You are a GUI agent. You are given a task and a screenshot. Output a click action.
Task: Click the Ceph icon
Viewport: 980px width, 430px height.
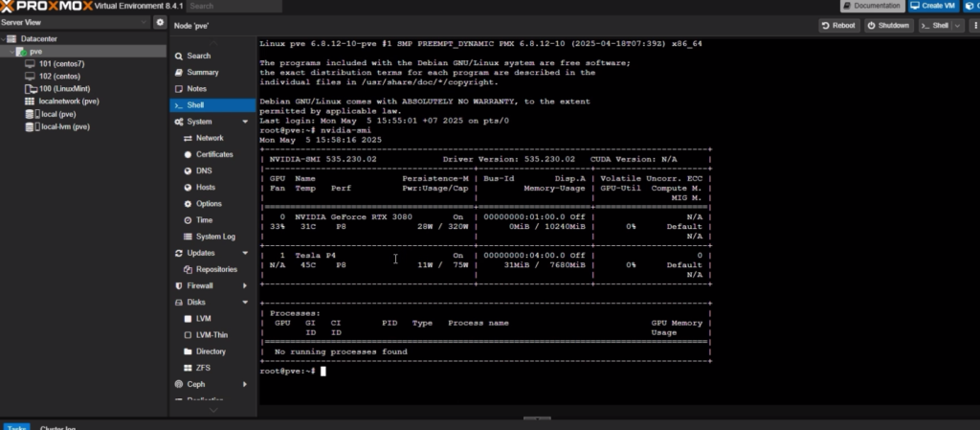pyautogui.click(x=179, y=384)
